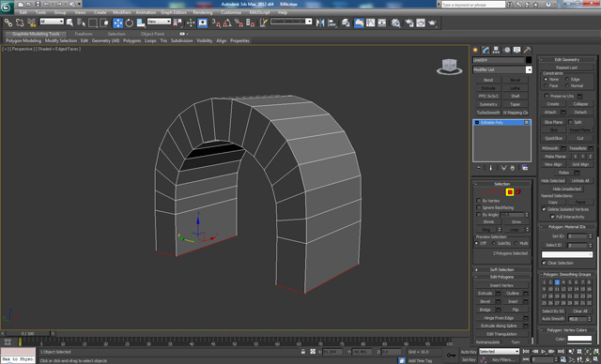The image size is (601, 364).
Task: Select Vertex sub-object level
Action: (485, 192)
